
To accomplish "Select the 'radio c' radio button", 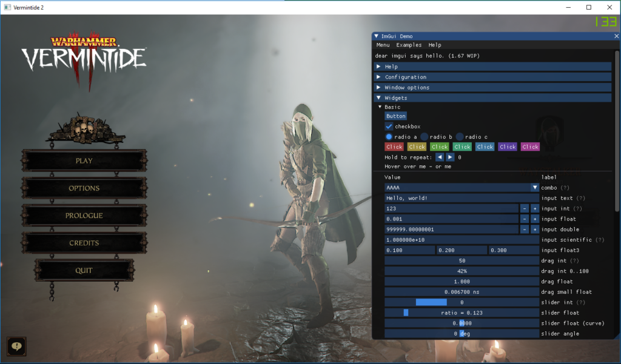I will pos(460,136).
